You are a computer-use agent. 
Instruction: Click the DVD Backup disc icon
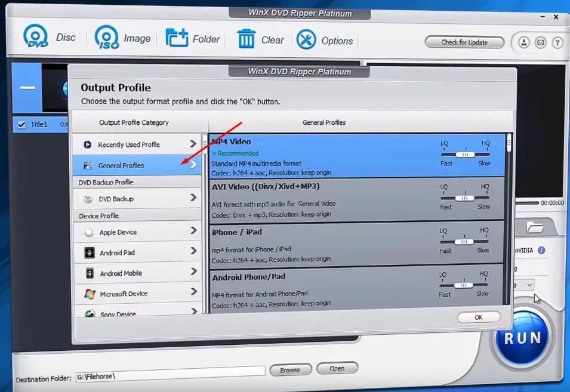[x=88, y=199]
